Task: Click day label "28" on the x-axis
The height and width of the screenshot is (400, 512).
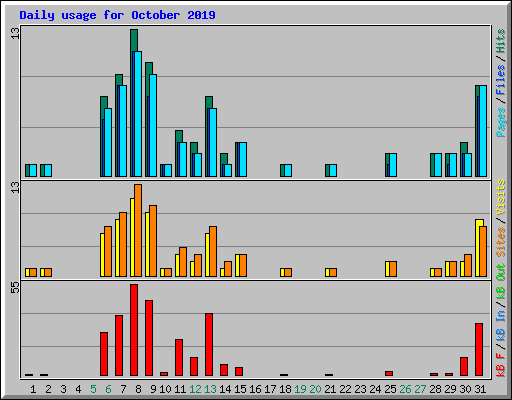Action: pos(435,389)
